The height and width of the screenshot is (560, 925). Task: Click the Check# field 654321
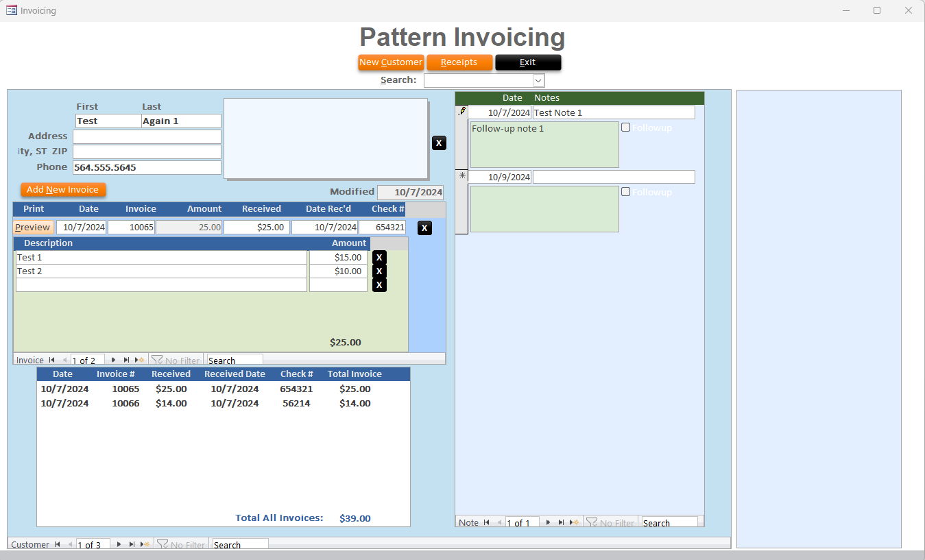point(382,228)
